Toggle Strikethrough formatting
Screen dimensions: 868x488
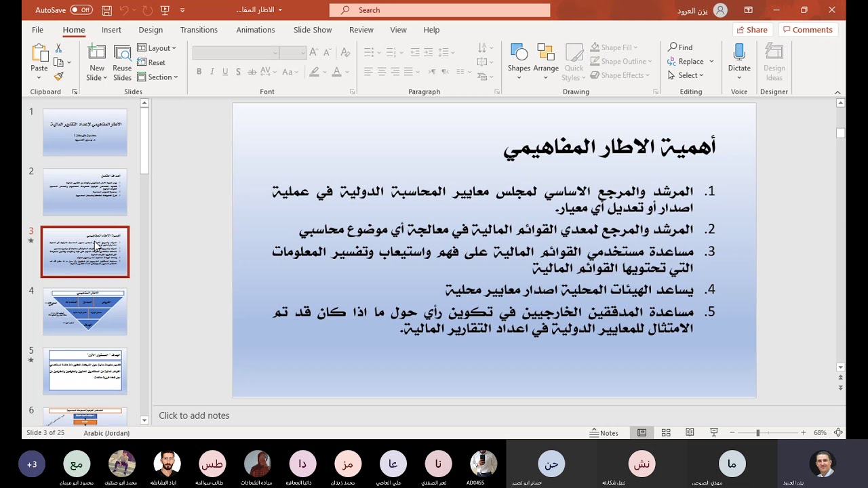253,72
